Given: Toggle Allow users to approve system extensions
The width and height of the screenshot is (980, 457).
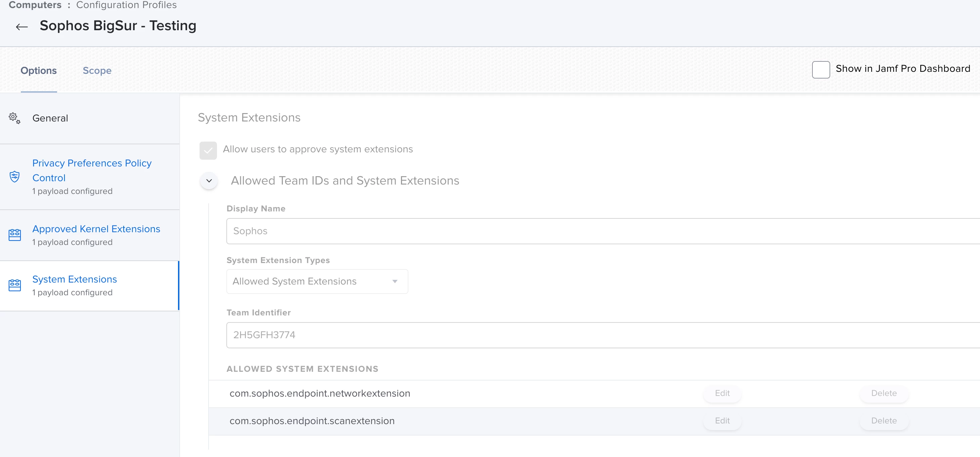Looking at the screenshot, I should click(x=208, y=150).
